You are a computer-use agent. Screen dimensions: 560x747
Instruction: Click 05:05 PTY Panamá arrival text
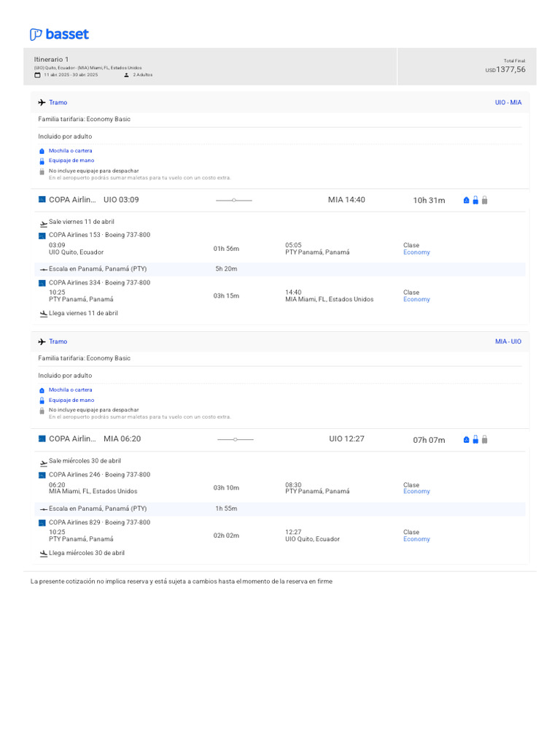(x=317, y=249)
